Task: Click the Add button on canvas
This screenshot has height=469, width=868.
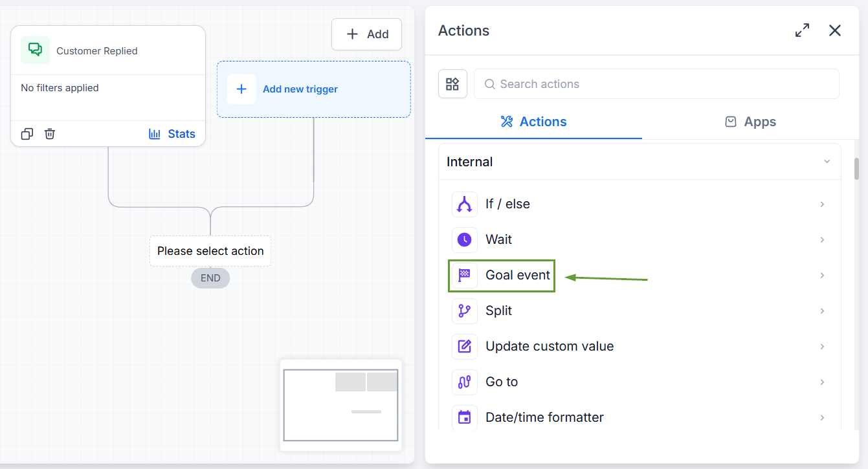Action: point(366,34)
